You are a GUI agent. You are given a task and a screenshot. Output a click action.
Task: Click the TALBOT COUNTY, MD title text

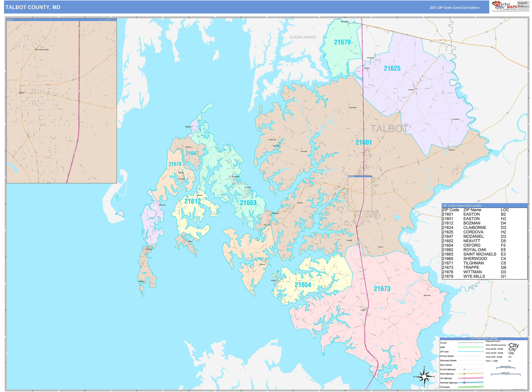tap(33, 7)
